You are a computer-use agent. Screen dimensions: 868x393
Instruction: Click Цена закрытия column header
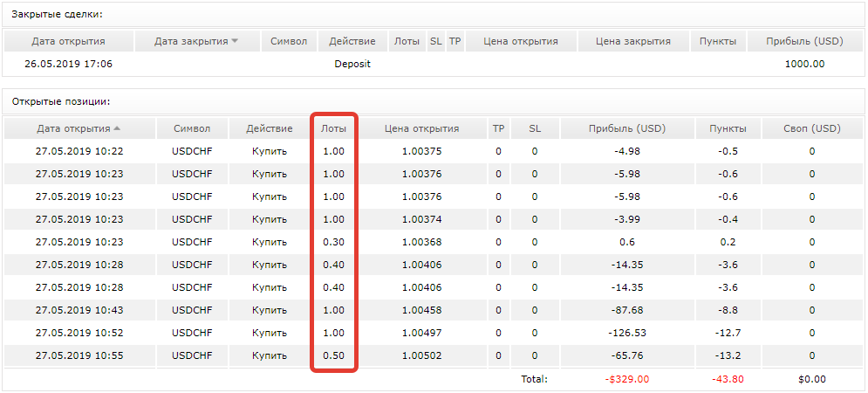[x=633, y=41]
